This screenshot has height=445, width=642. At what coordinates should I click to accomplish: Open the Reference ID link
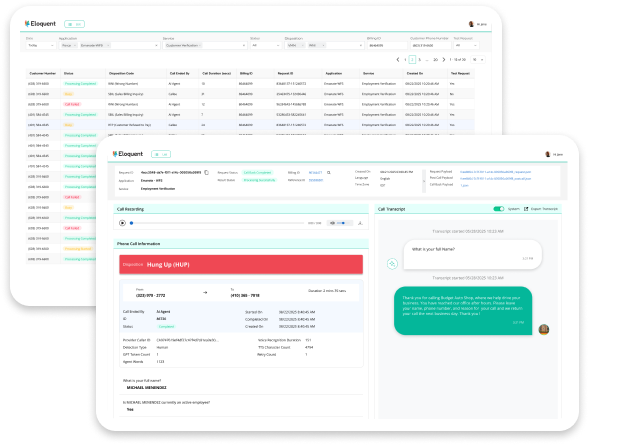pos(316,180)
